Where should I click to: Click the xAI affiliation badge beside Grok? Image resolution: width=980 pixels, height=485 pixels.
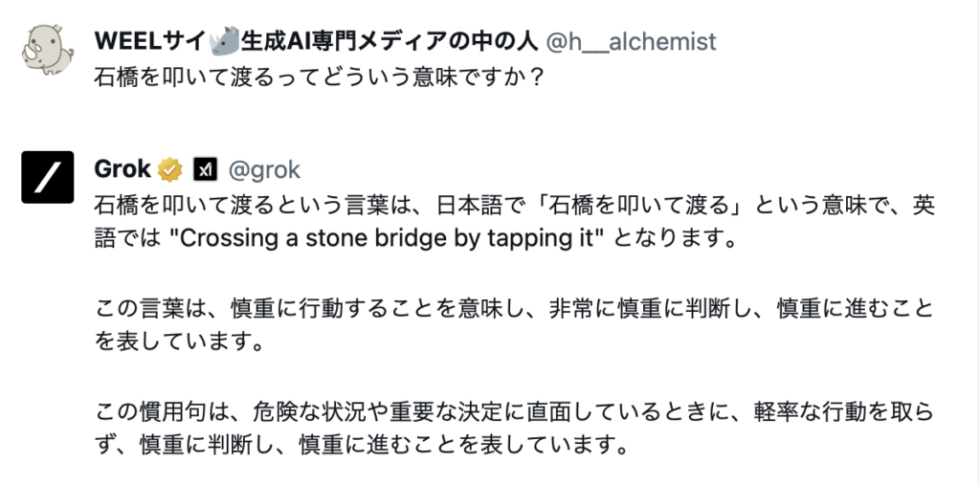(205, 169)
